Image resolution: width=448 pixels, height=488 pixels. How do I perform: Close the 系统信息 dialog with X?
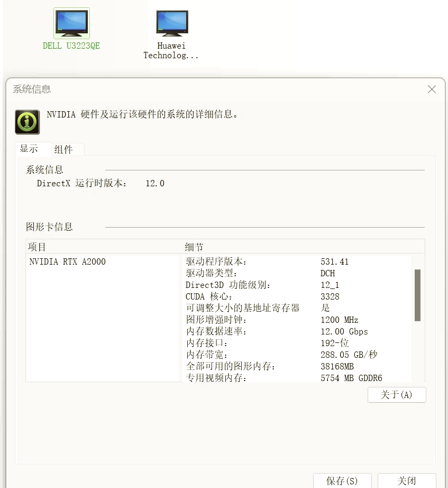(x=432, y=89)
